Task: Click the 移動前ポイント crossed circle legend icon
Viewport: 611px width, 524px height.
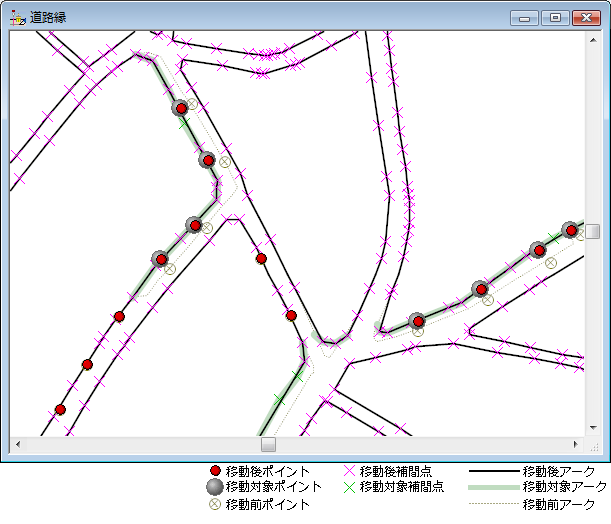Action: click(215, 504)
